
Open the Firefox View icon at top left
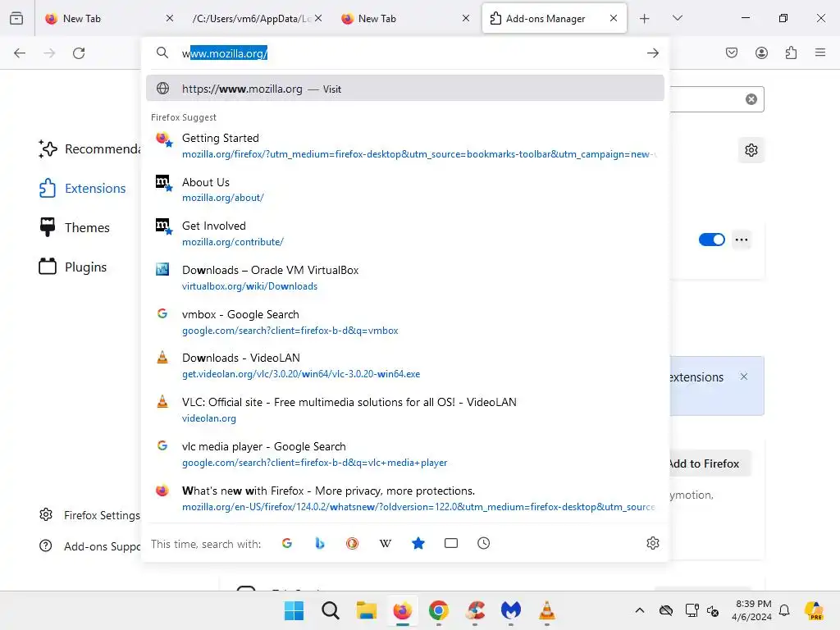[16, 18]
